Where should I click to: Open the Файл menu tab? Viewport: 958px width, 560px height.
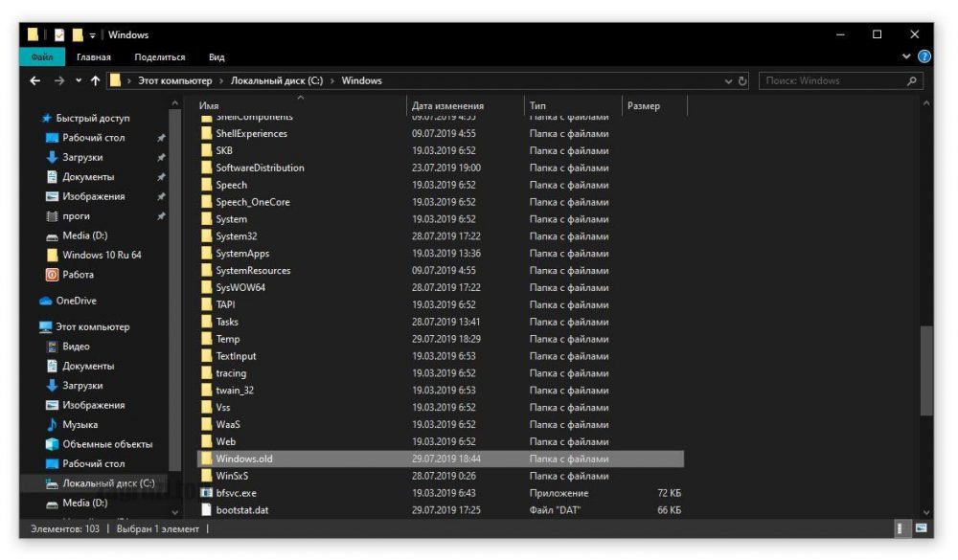[x=42, y=57]
